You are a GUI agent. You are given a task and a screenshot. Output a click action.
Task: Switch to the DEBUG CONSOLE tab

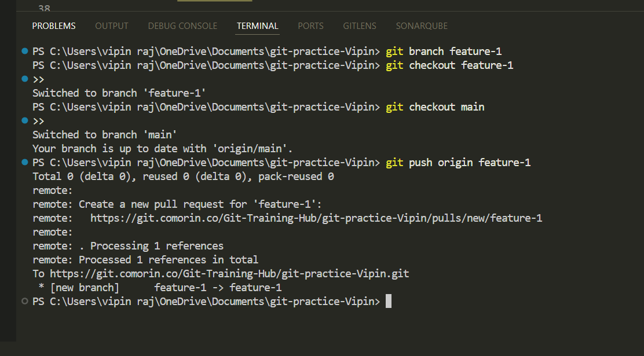(x=182, y=25)
